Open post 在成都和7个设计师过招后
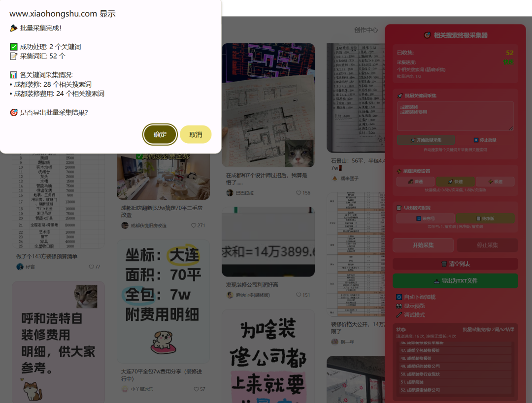The height and width of the screenshot is (403, 532). [x=266, y=179]
